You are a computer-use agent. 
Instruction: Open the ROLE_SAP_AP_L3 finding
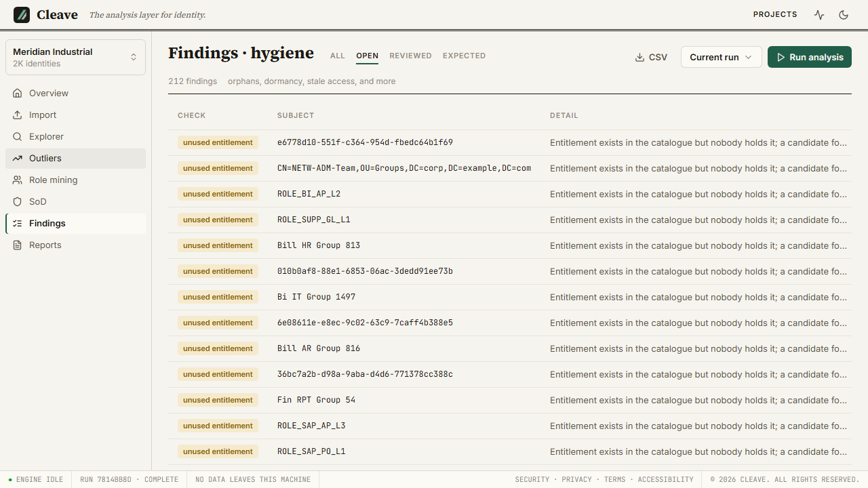click(510, 426)
